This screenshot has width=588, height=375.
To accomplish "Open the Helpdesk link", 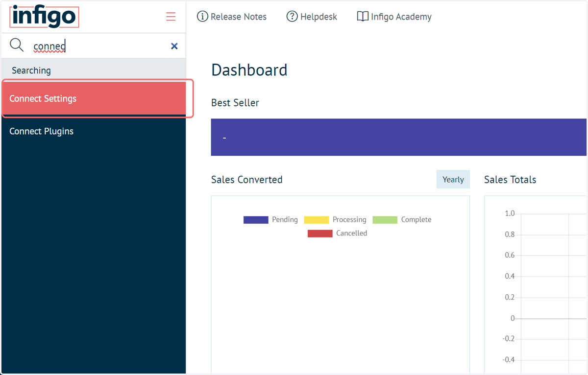I will click(x=312, y=17).
